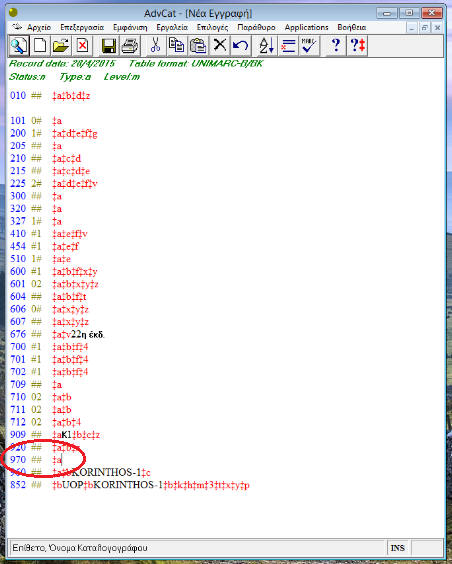This screenshot has height=564, width=452.
Task: Click the lines list toolbar icon
Action: [288, 46]
